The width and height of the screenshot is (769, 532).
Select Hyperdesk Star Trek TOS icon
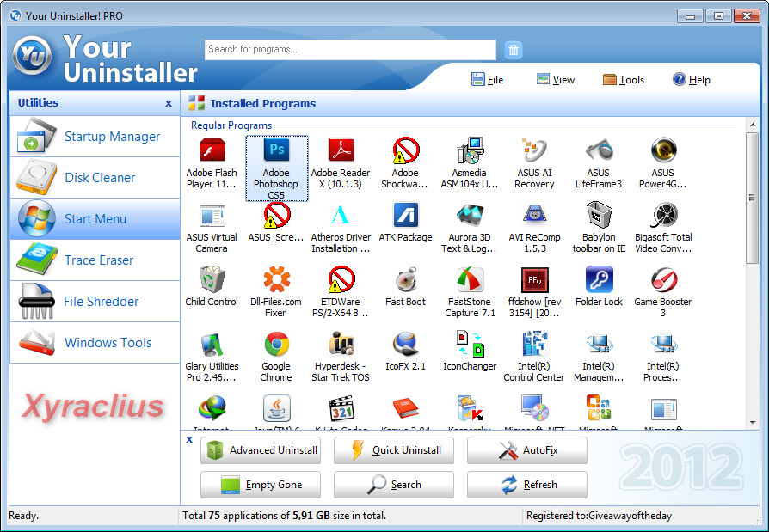tap(341, 345)
